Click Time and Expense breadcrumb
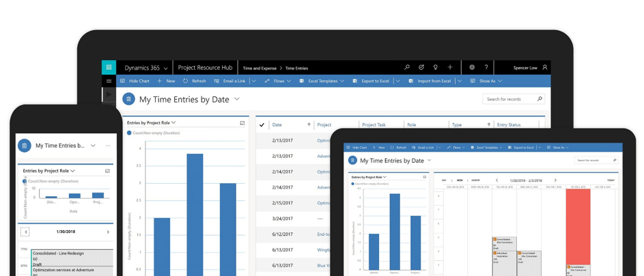 [260, 68]
